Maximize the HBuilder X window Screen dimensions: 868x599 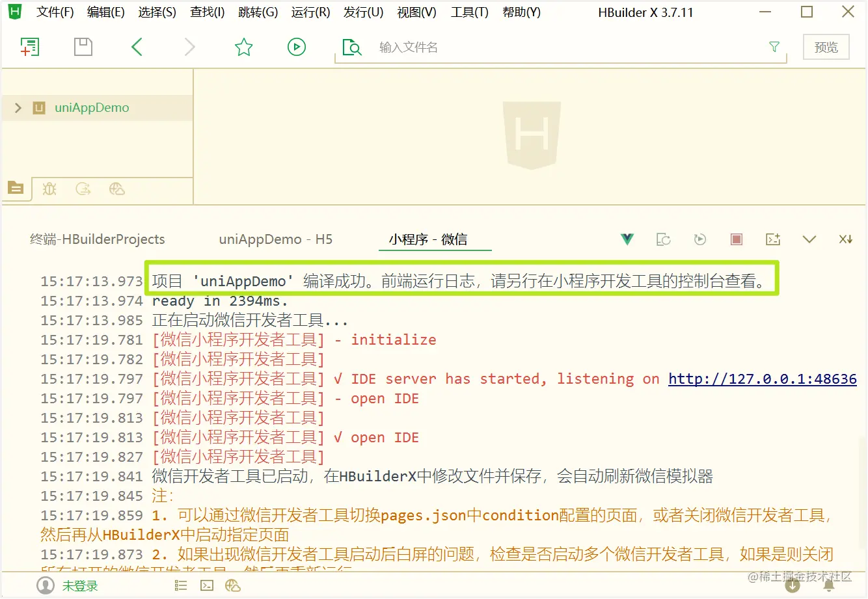click(807, 12)
